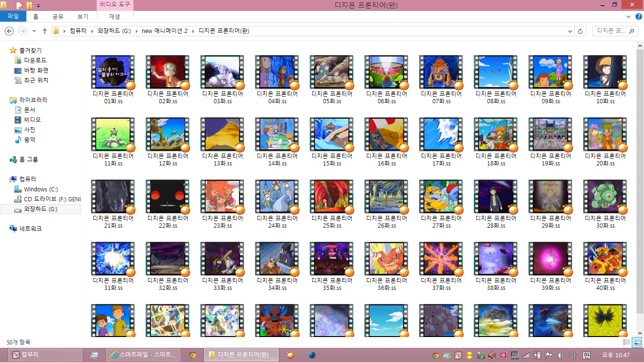Screen dimensions: 644x362
Task: Select the 디지몬 프론티어 23화 video file
Action: coord(223,204)
